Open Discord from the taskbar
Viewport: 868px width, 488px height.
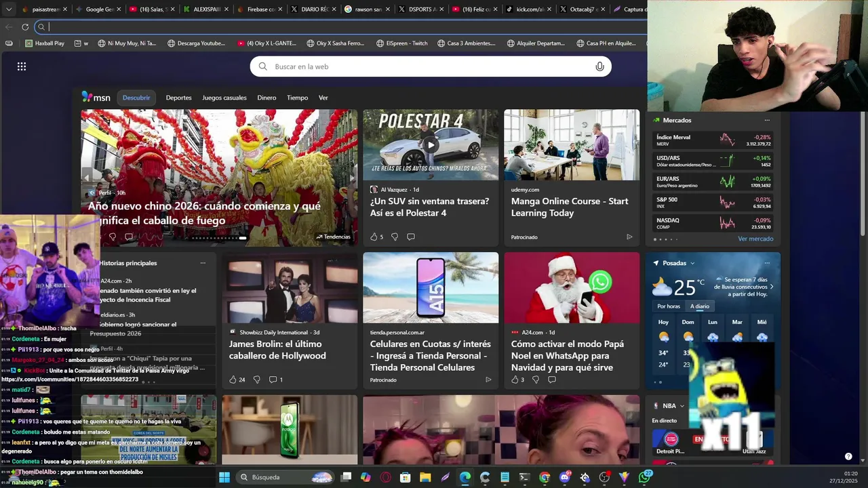pyautogui.click(x=565, y=477)
